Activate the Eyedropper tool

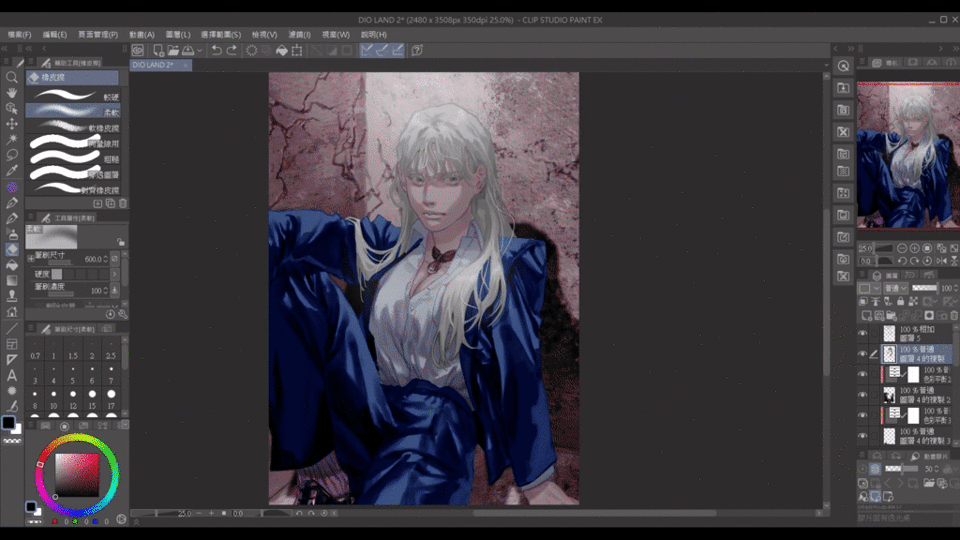pyautogui.click(x=12, y=171)
